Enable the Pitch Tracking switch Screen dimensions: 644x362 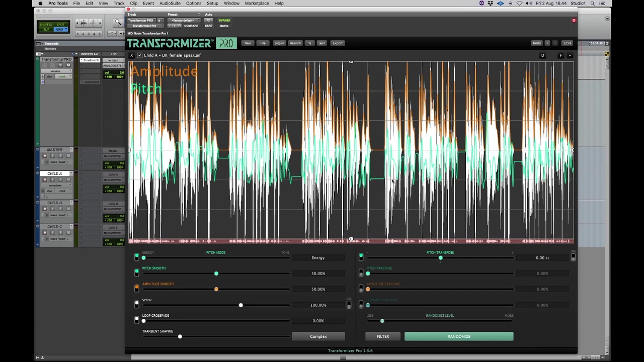[x=361, y=273]
